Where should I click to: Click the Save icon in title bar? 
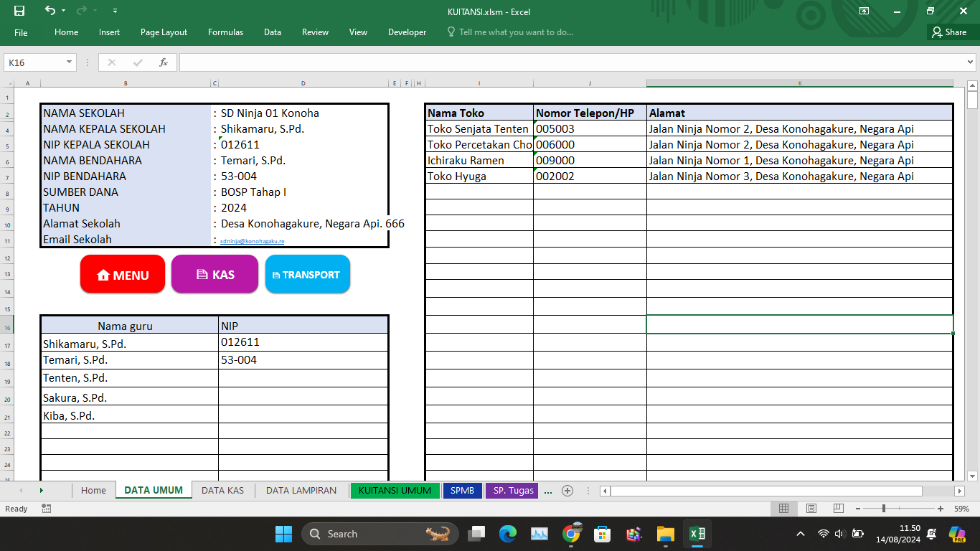coord(19,11)
